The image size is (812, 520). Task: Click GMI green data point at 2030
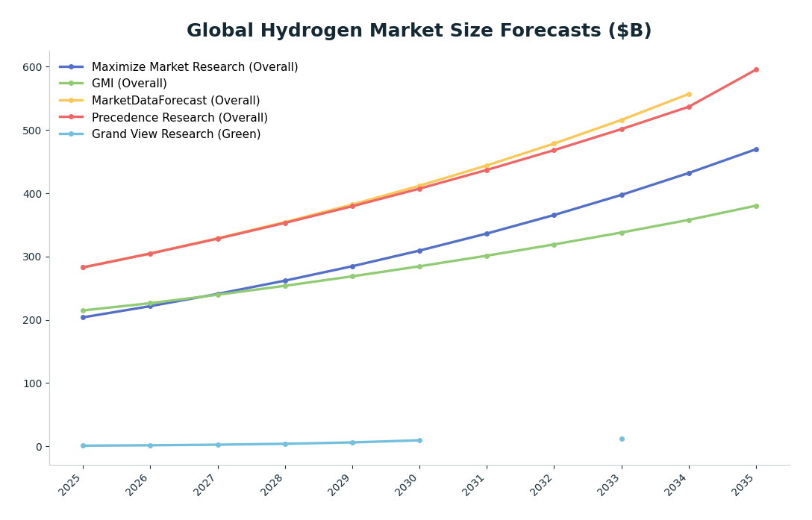(419, 266)
